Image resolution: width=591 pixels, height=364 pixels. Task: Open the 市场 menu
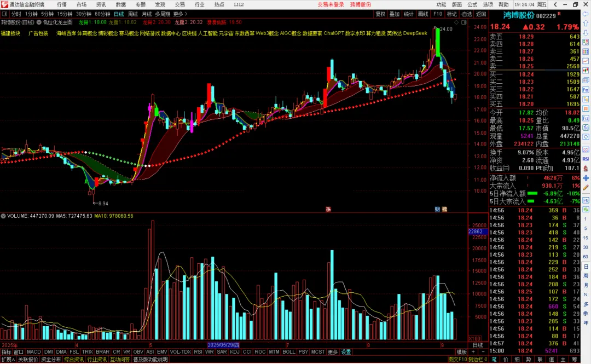pyautogui.click(x=81, y=4)
